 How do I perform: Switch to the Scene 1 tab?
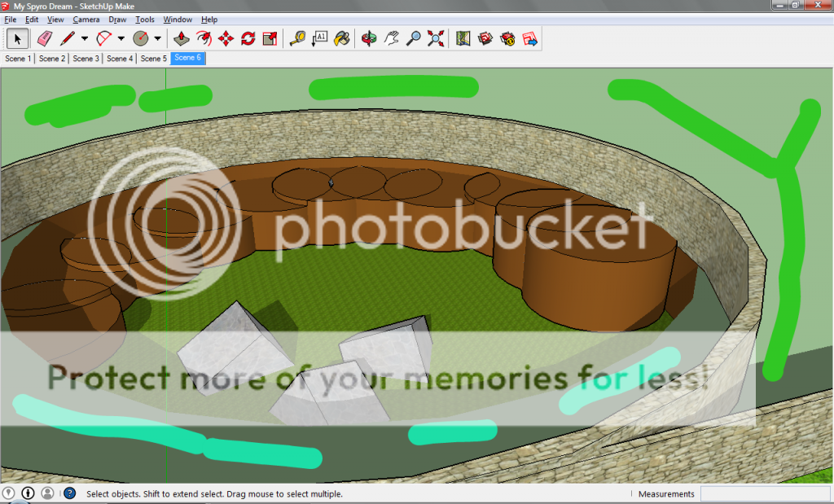point(18,59)
